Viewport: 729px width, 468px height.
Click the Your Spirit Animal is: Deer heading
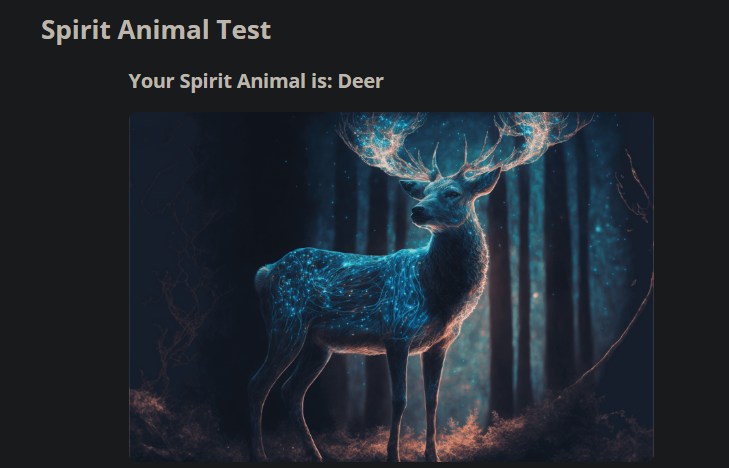click(256, 81)
